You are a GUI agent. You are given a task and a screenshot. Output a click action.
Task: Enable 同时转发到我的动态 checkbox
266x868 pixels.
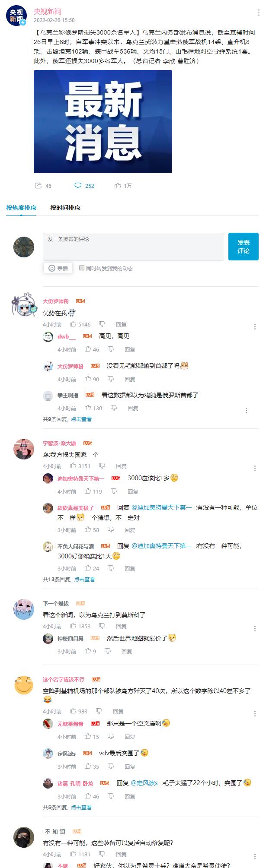[x=82, y=268]
